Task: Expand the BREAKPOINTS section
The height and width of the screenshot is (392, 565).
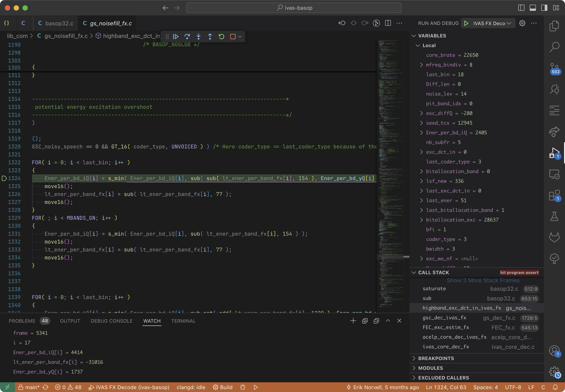Action: pyautogui.click(x=436, y=358)
